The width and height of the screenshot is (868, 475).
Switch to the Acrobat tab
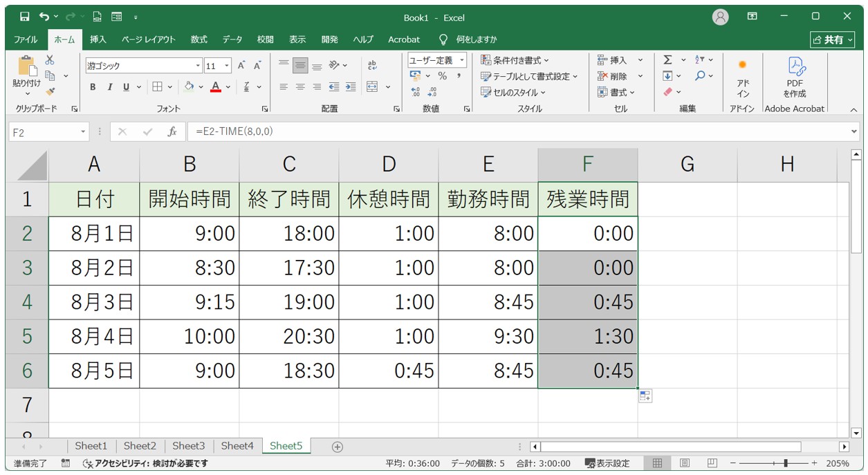(x=404, y=39)
